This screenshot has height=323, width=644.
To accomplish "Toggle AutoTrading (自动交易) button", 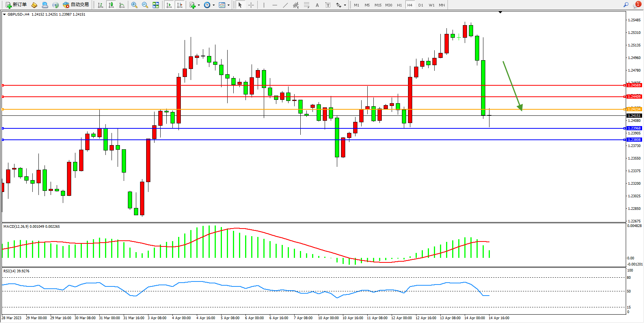I will [x=76, y=5].
